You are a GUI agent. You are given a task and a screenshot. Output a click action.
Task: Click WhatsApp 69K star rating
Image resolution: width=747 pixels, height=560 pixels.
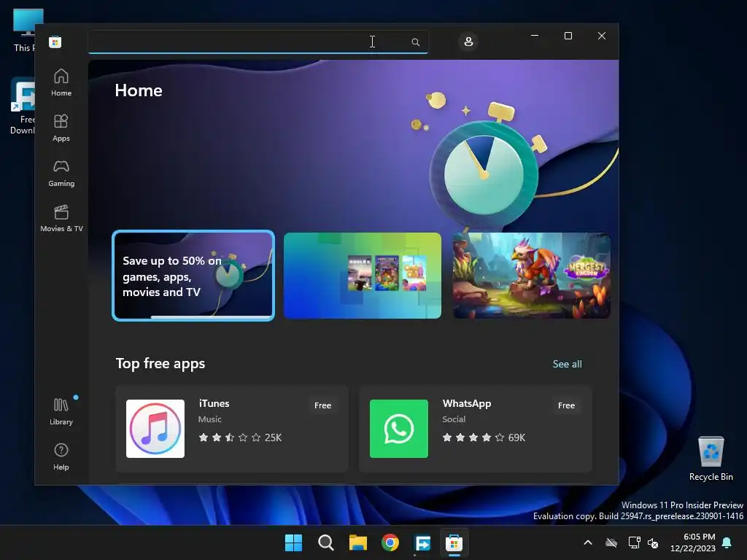[484, 437]
